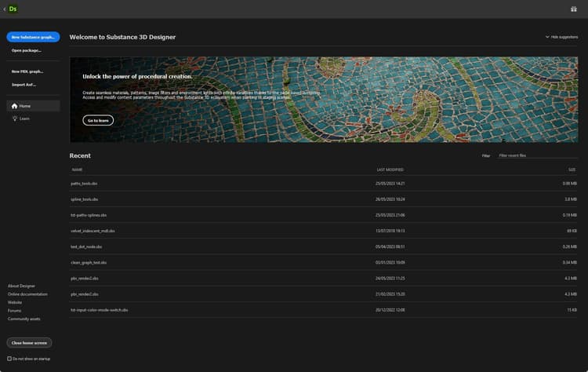Click the Close home screen button

point(29,343)
